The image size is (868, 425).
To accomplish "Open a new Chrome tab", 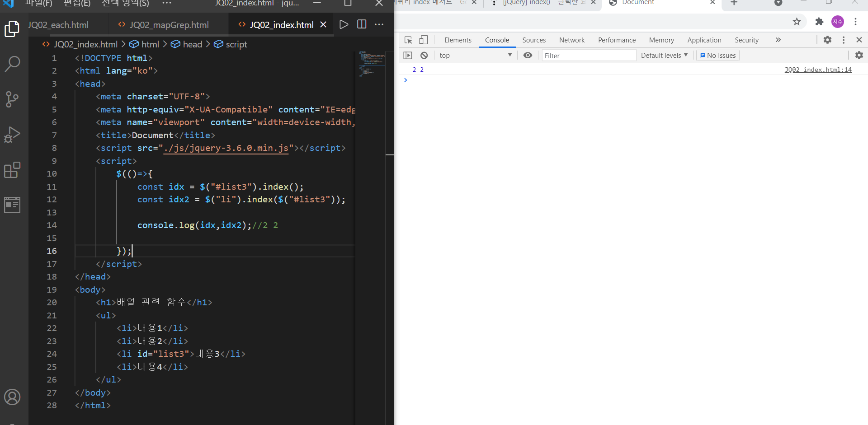I will click(x=734, y=3).
